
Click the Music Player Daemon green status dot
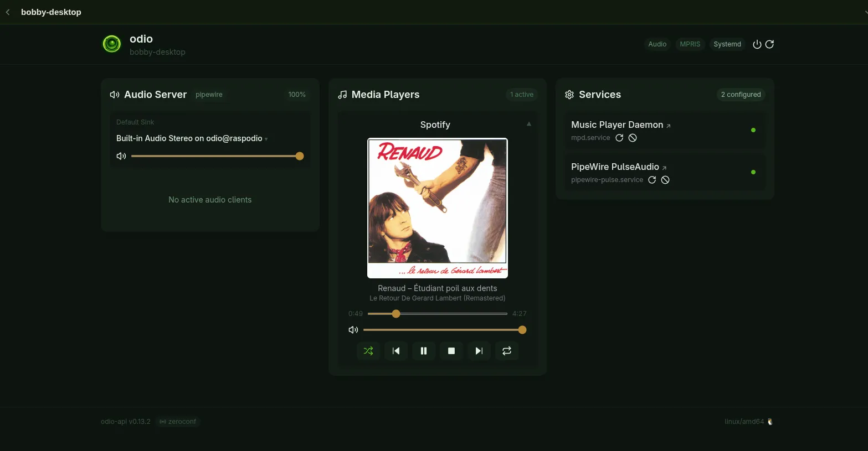753,130
